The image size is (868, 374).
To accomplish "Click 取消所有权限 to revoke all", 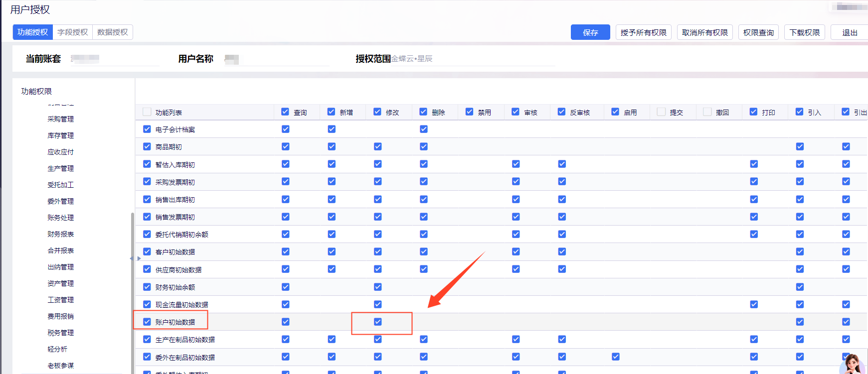I will (705, 32).
